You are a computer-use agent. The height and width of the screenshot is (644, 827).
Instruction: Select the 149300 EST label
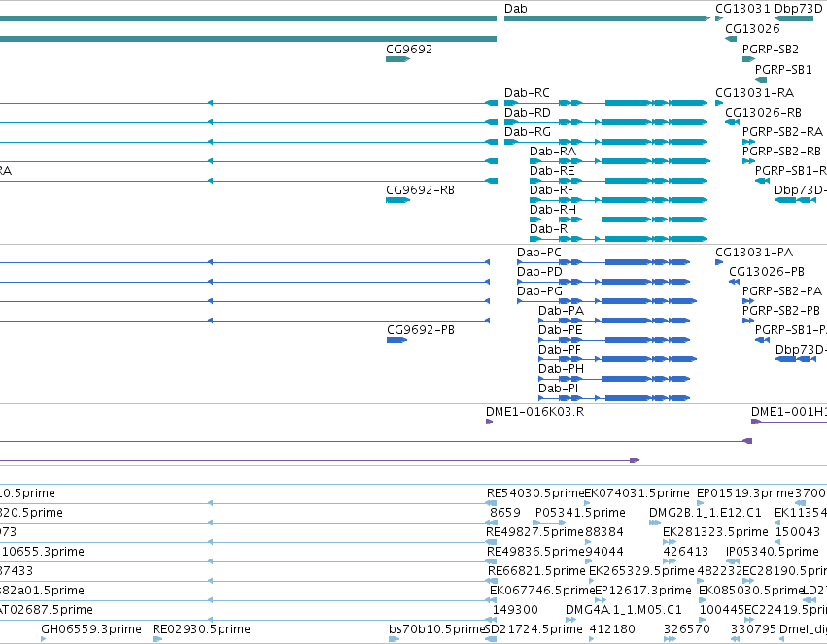click(515, 610)
